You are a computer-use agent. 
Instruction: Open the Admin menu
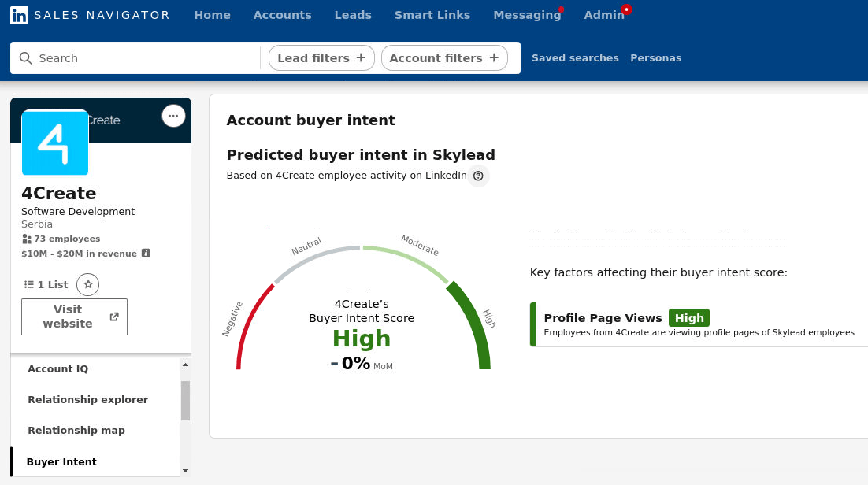[604, 15]
